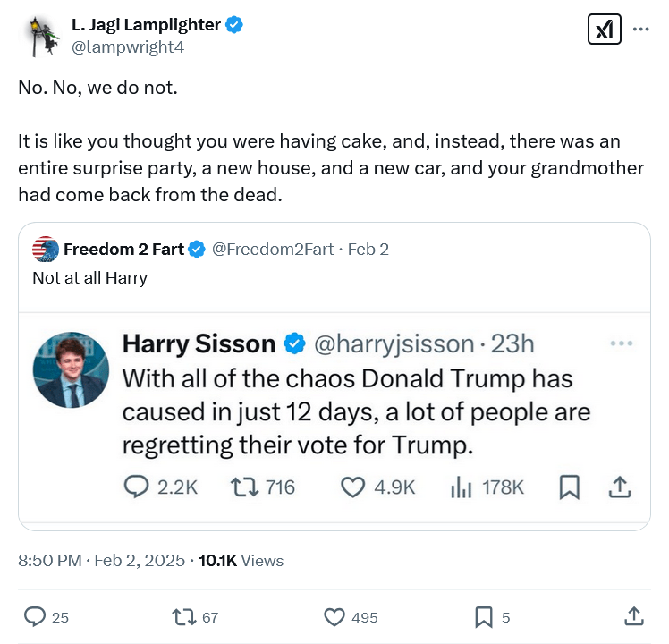This screenshot has height=644, width=669.
Task: View the 10.1K Views analytics
Action: click(x=241, y=561)
